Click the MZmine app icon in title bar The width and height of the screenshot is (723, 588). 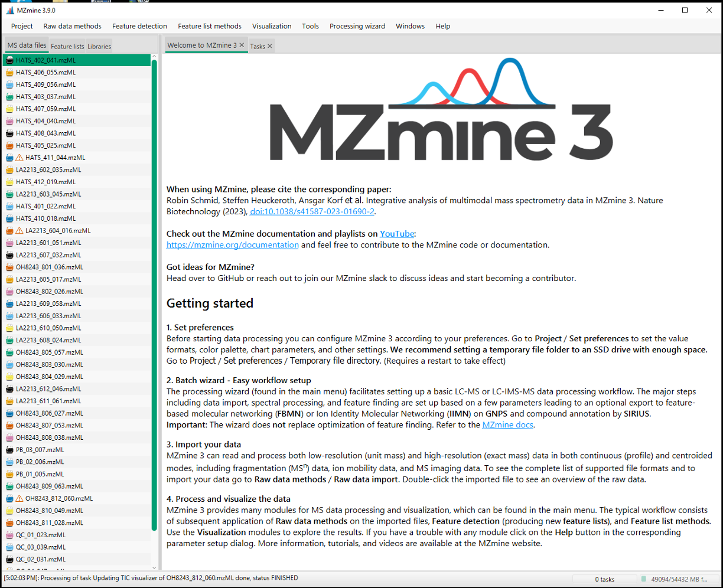click(11, 10)
